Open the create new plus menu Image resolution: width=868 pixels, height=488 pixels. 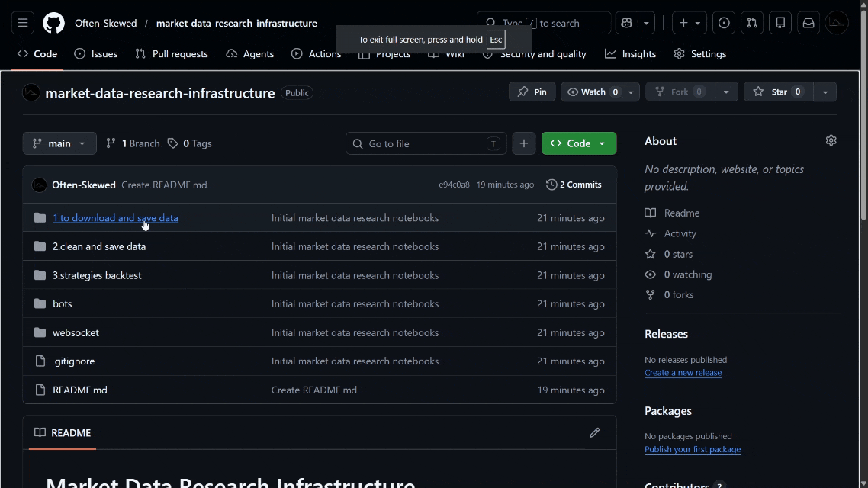[x=690, y=23]
